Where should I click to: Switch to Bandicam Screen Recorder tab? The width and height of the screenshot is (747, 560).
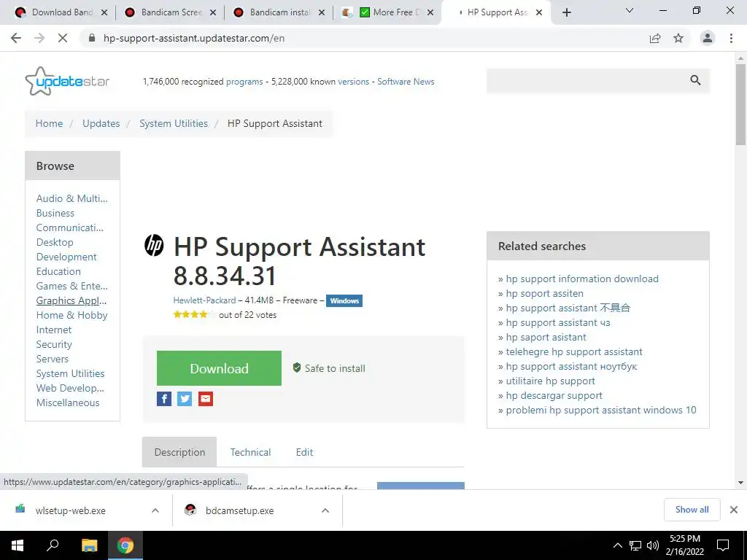pos(171,12)
